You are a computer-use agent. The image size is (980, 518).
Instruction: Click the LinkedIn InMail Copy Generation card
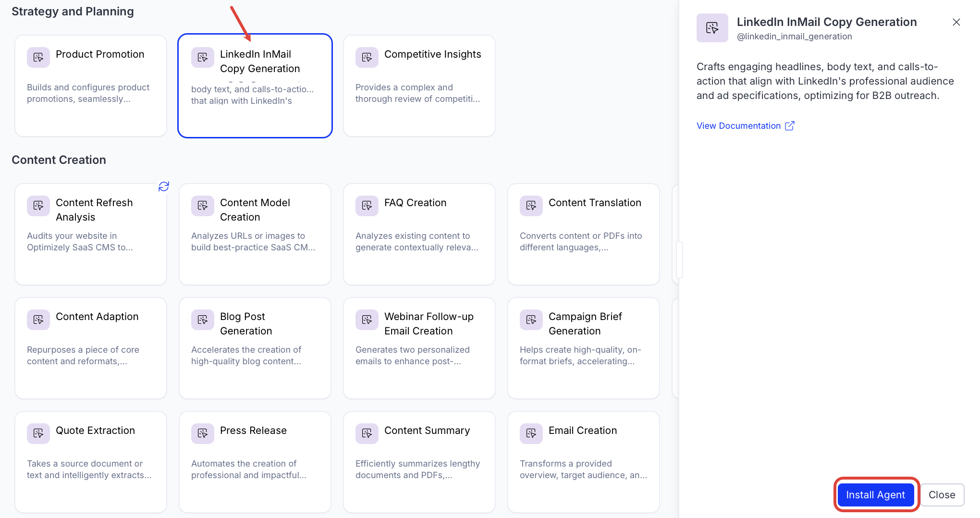tap(255, 86)
